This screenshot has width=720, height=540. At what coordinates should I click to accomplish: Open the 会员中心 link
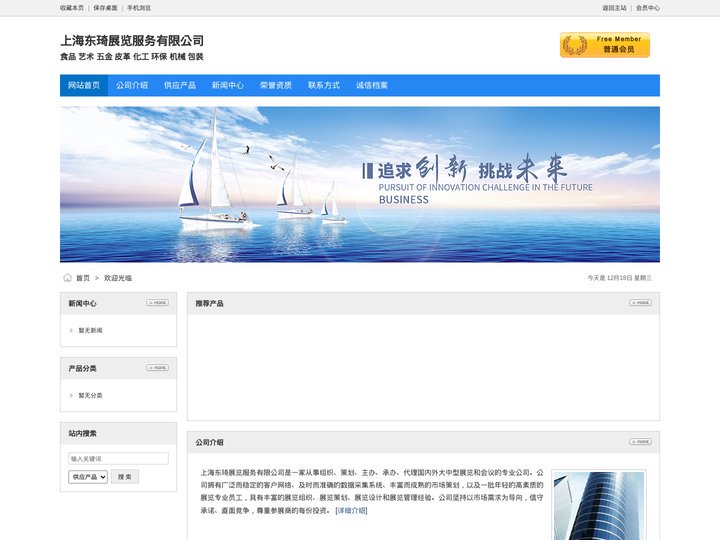[648, 8]
